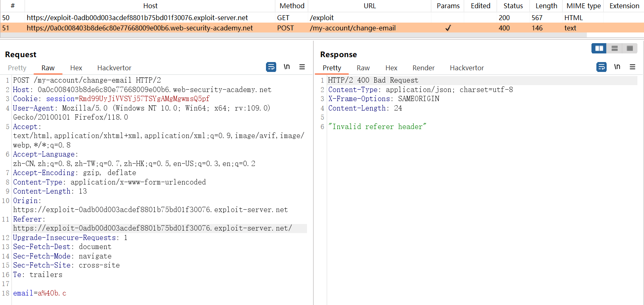Open Hackvertor tab in Request panel
The width and height of the screenshot is (644, 305).
114,68
